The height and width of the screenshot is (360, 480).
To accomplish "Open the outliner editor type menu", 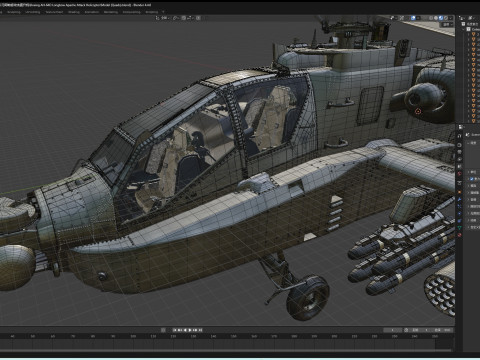I will [x=462, y=18].
